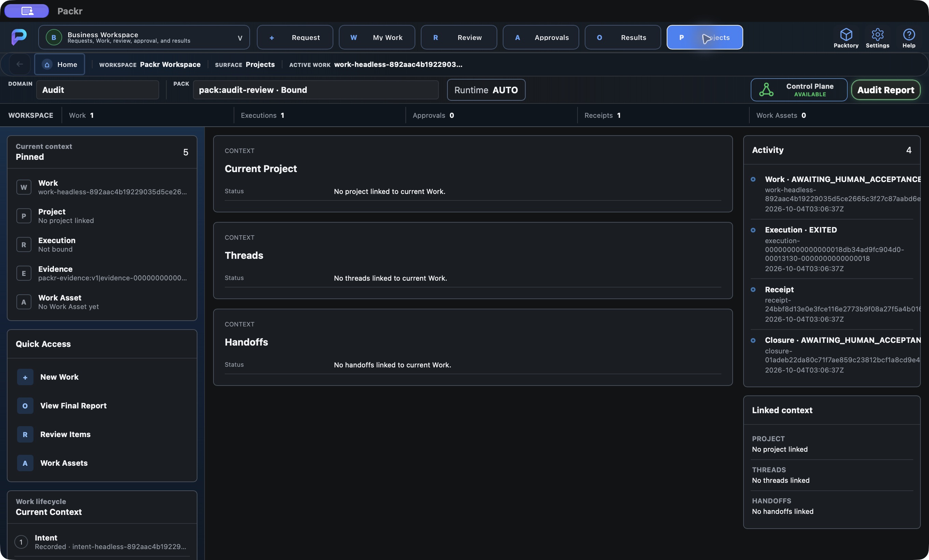The width and height of the screenshot is (929, 560).
Task: Click the Receipt activity entry
Action: click(832, 305)
